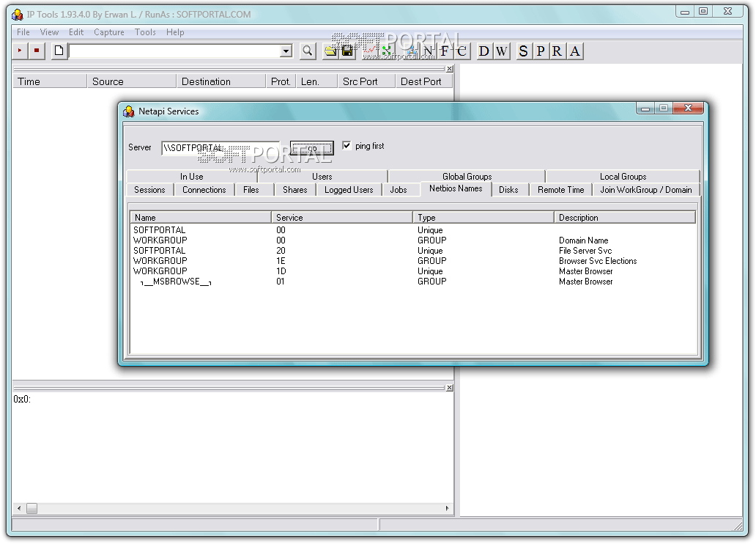
Task: Click the horizontal scrollbar right arrow
Action: tap(448, 508)
